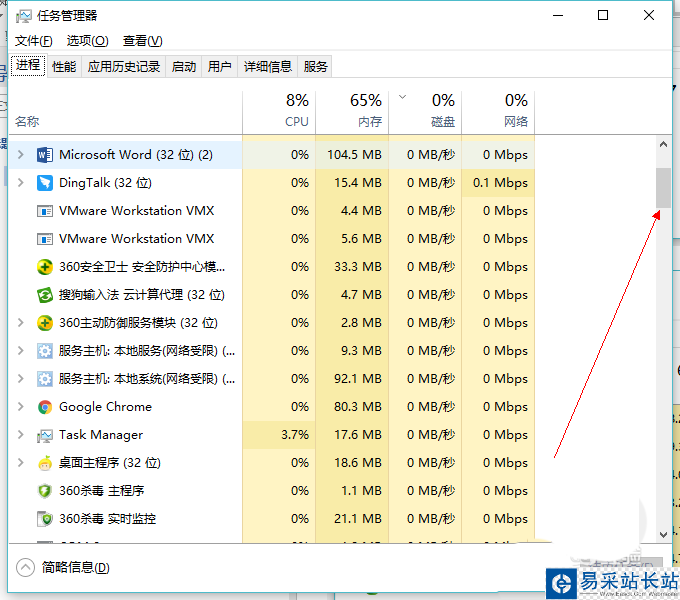Select the second VMware Workstation VMX row
This screenshot has height=600, width=680.
click(272, 239)
